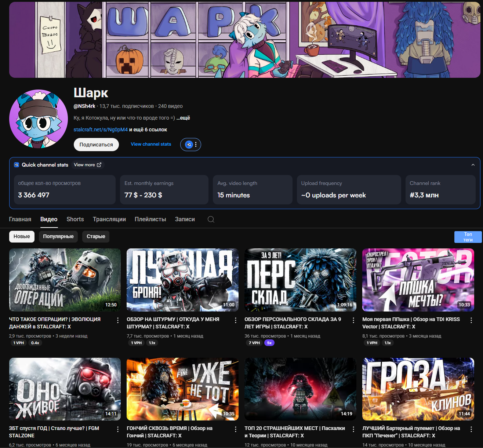Click the 0.4x badge under ОПЕРАЦИИ video
The image size is (483, 448).
35,343
